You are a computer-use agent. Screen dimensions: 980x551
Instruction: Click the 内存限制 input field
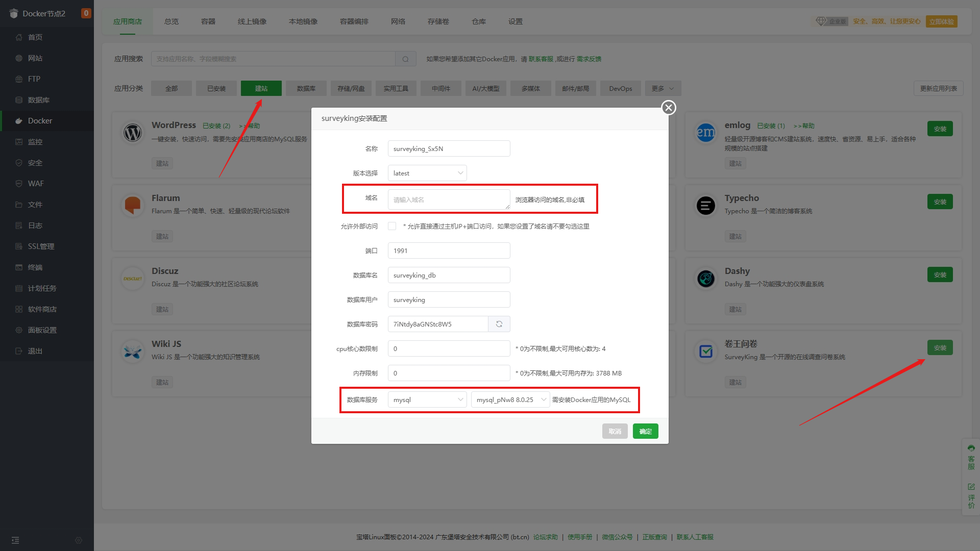pos(449,373)
